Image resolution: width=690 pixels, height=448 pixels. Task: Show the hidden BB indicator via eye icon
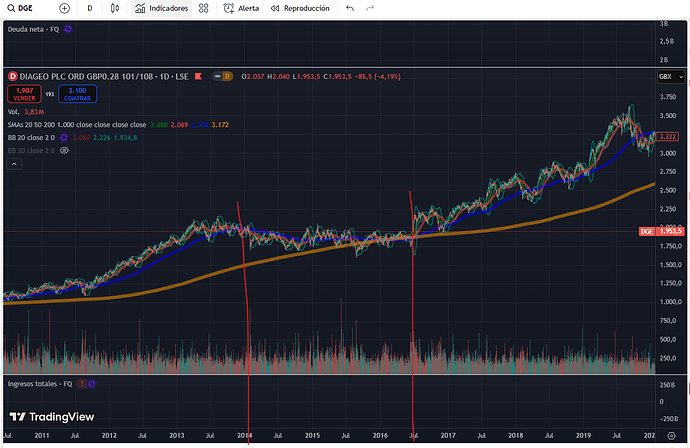click(x=64, y=150)
